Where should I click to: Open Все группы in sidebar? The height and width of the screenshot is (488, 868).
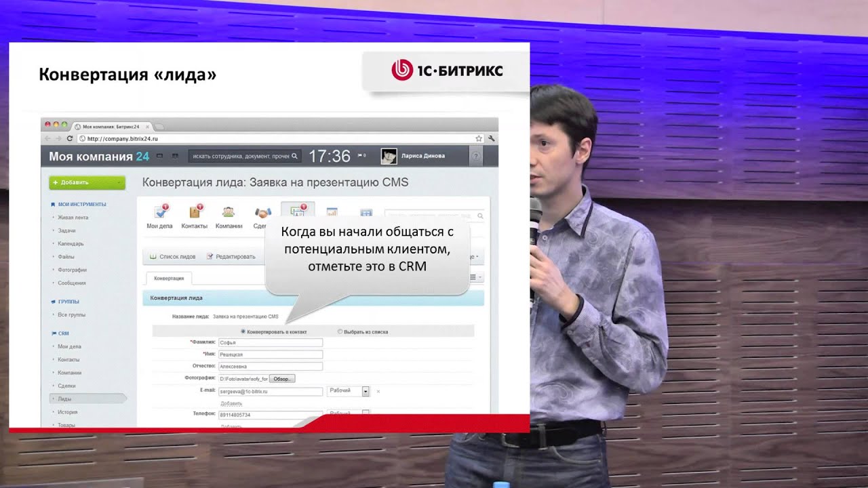(x=72, y=314)
